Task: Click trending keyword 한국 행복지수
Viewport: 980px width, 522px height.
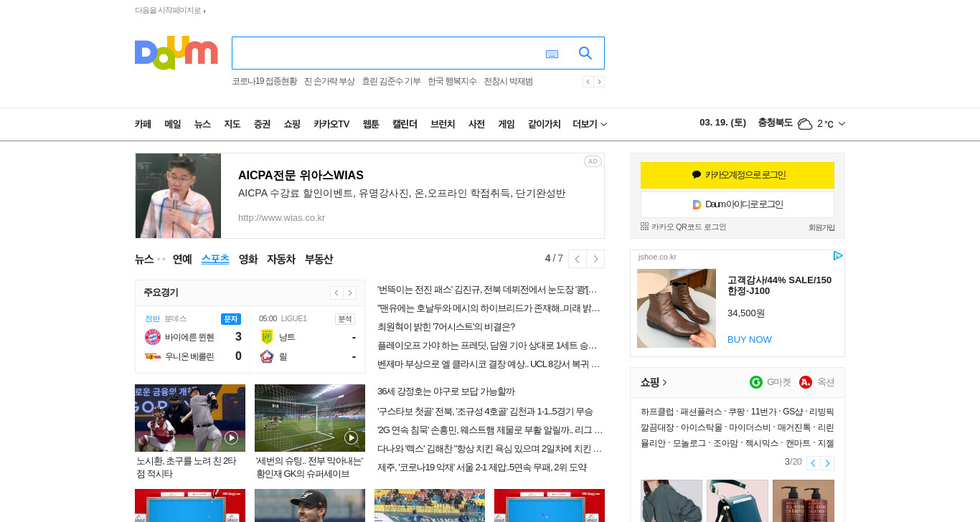Action: tap(452, 82)
